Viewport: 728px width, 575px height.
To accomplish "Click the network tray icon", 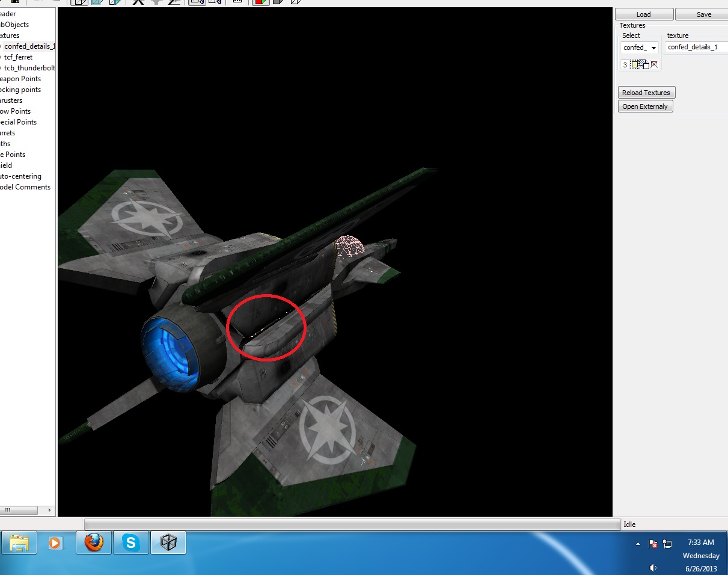I will (x=667, y=544).
